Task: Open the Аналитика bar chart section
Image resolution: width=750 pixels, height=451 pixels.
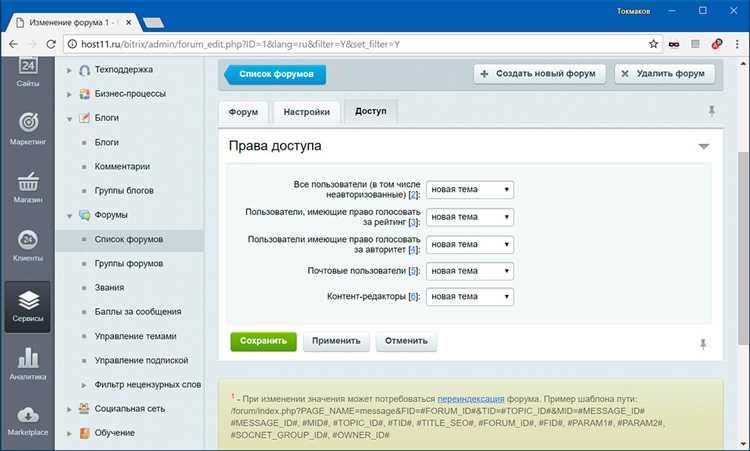Action: [x=28, y=363]
